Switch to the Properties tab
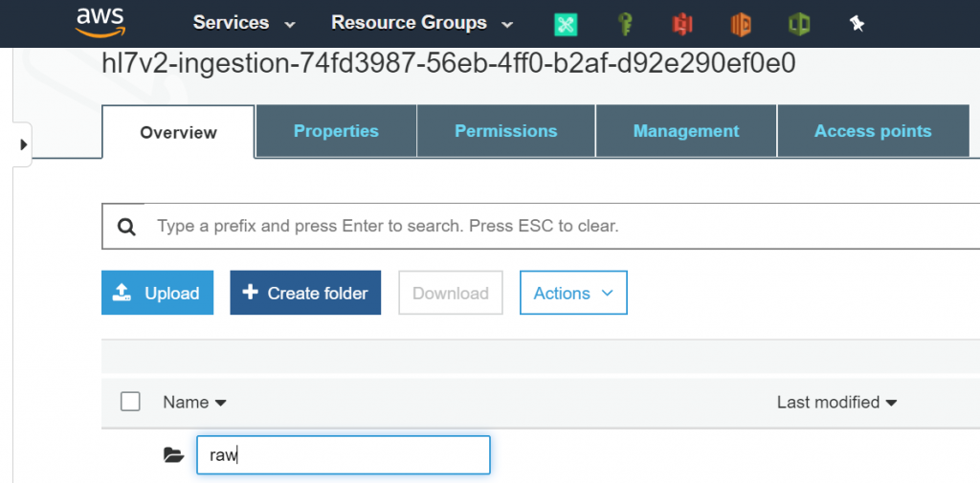980x483 pixels. click(x=336, y=131)
